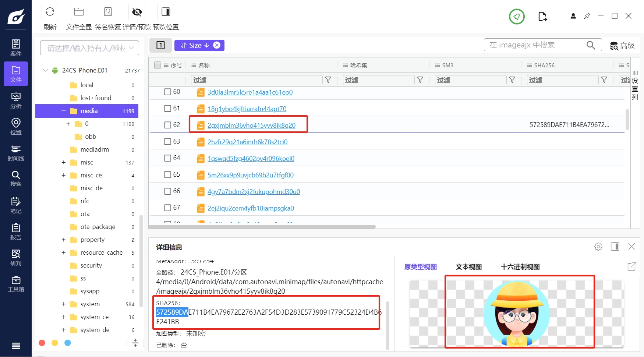Check the checkbox for row 65
Viewport: 644px width, 357px height.
pyautogui.click(x=167, y=174)
